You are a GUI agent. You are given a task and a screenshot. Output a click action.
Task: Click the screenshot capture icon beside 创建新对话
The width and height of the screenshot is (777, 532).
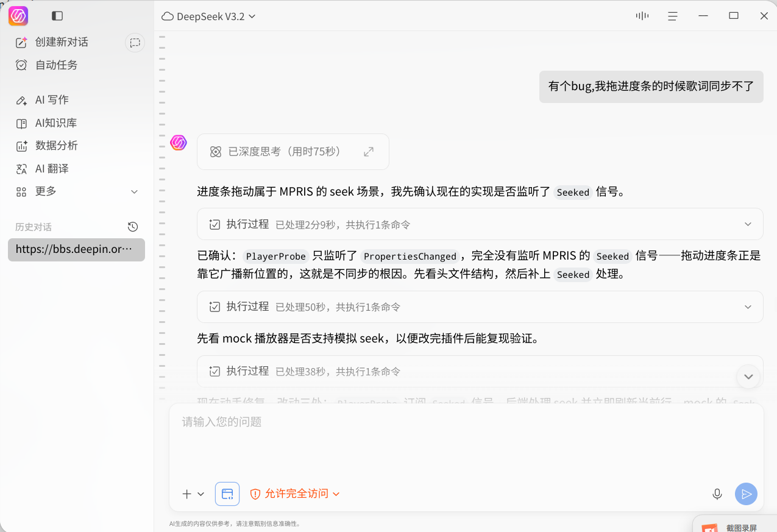(x=135, y=43)
